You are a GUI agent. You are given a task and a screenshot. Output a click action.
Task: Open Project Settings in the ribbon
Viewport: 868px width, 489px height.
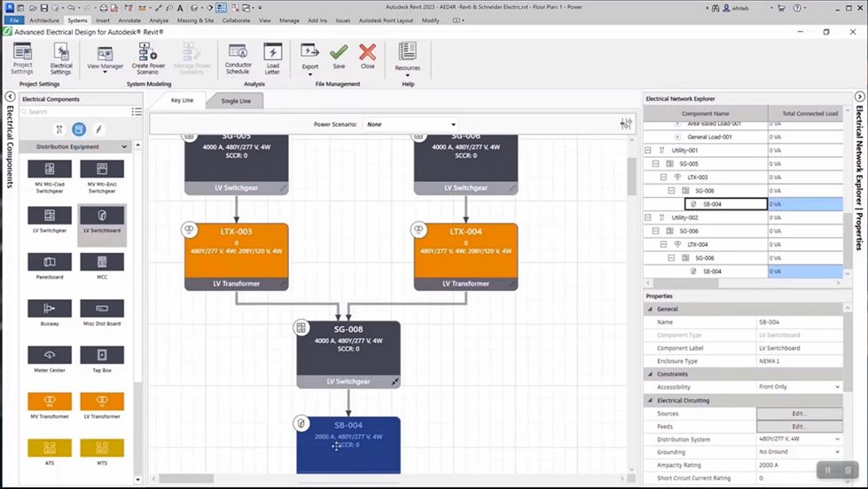22,59
